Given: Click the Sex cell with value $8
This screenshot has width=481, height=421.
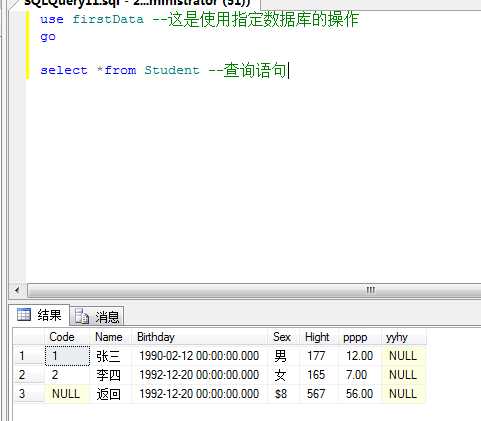Looking at the screenshot, I should [x=284, y=394].
